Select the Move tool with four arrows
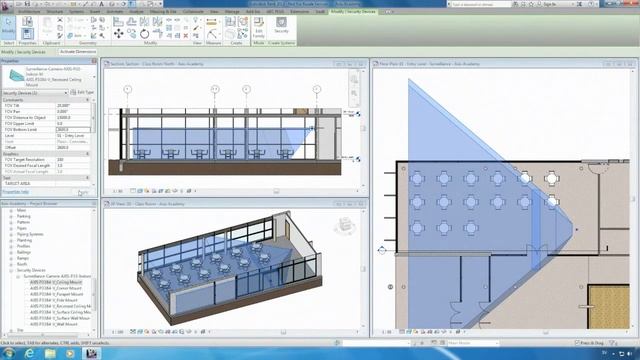The height and width of the screenshot is (360, 640). (118, 34)
